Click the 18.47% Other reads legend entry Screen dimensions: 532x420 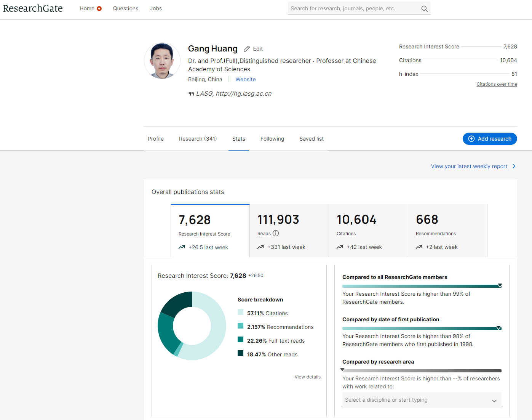click(272, 354)
